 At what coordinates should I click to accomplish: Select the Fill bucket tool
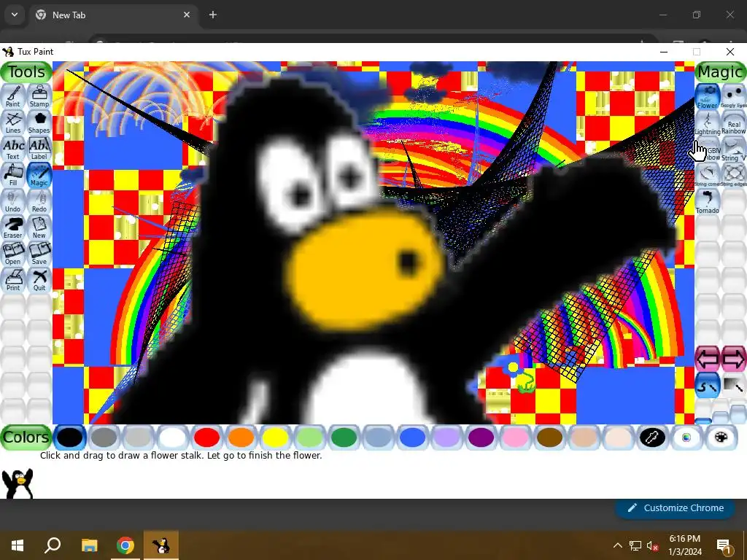pyautogui.click(x=13, y=175)
